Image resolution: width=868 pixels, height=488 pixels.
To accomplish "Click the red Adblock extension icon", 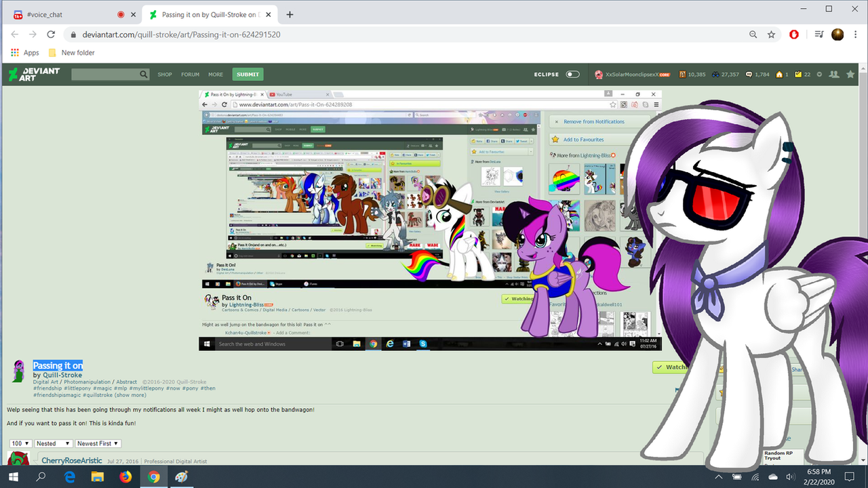I will pyautogui.click(x=794, y=35).
